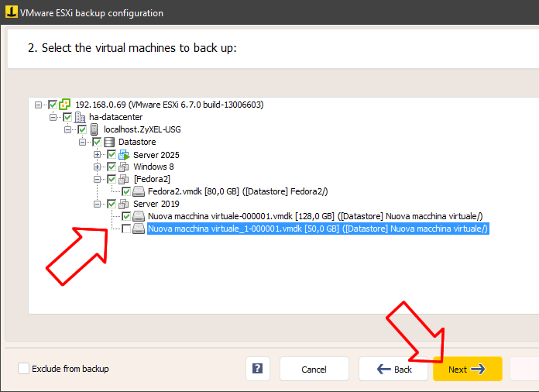Uncheck the Datastore checkbox
Image resolution: width=539 pixels, height=392 pixels.
coord(97,142)
